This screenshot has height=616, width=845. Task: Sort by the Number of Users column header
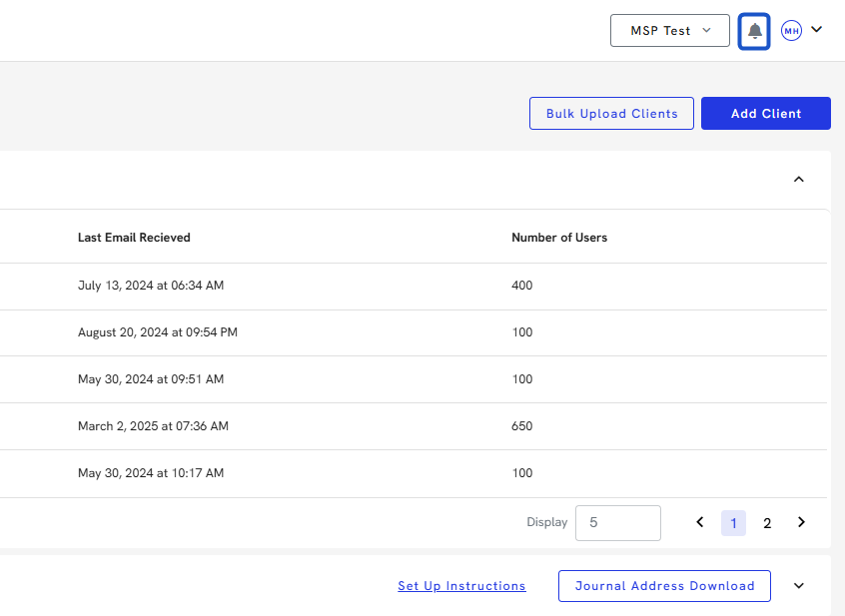point(559,238)
